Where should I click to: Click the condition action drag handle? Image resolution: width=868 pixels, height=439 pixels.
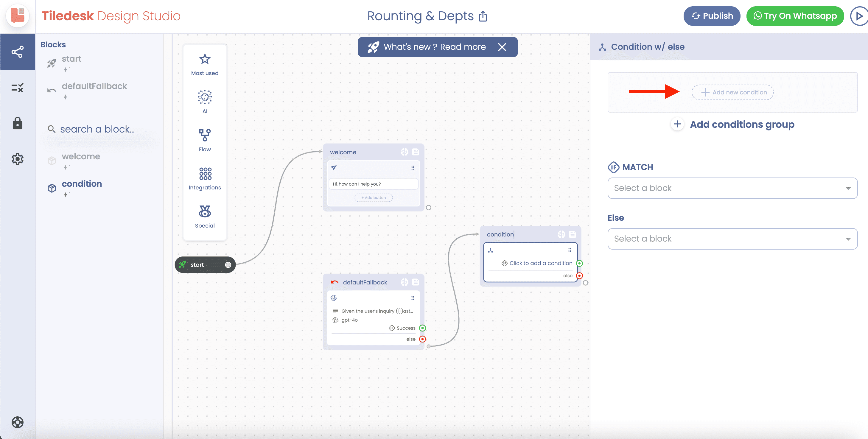(570, 250)
